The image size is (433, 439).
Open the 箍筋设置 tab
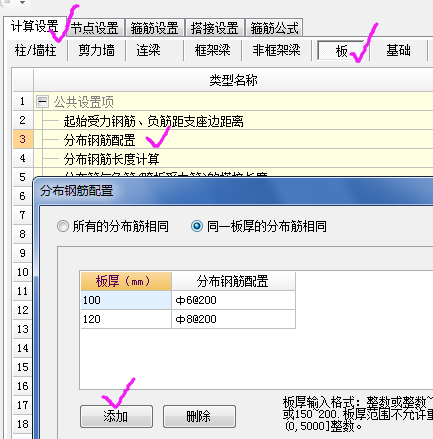pyautogui.click(x=155, y=28)
